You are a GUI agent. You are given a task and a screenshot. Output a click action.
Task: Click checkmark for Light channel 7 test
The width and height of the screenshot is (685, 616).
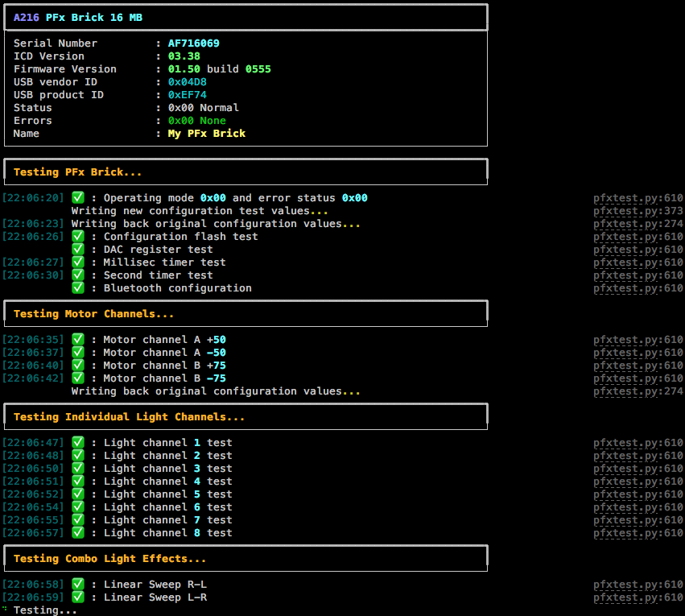[78, 520]
